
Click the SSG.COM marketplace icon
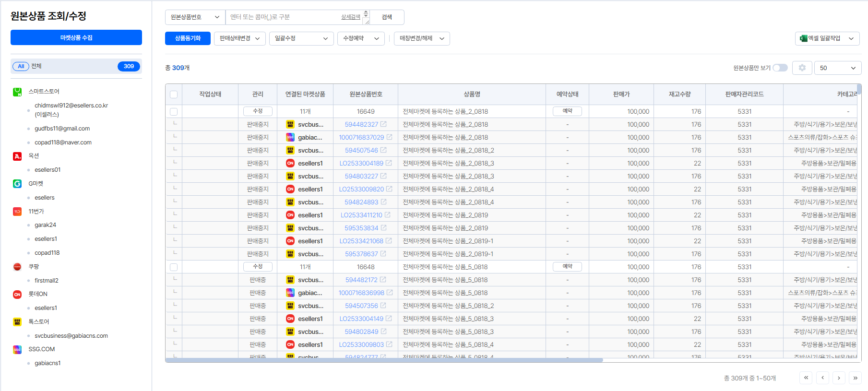[x=17, y=350]
